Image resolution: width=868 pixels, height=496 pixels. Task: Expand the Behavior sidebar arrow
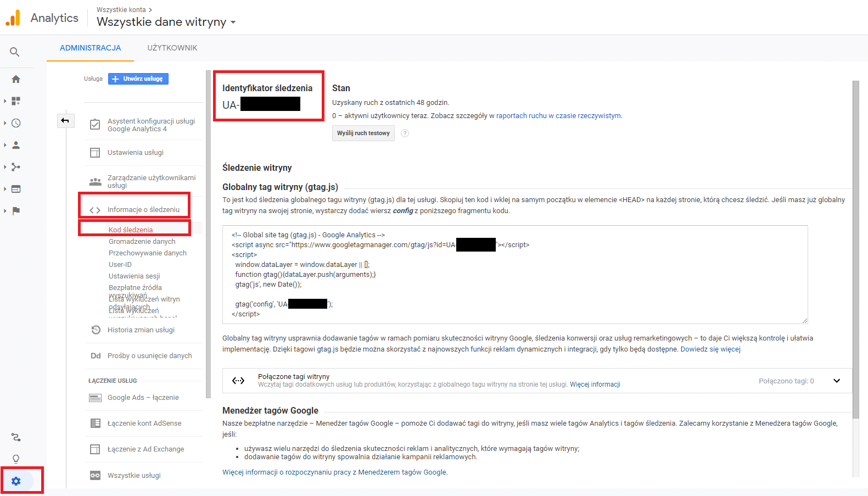coord(5,189)
